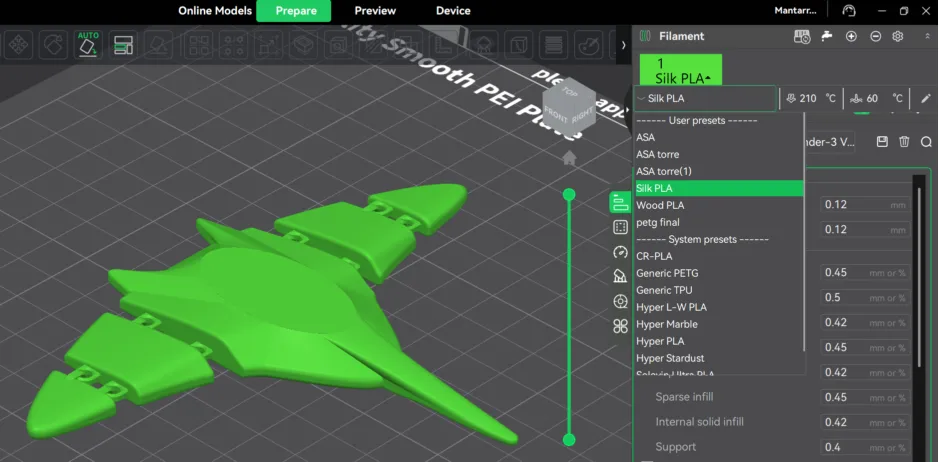The height and width of the screenshot is (462, 939).
Task: Select the Rotate tool in the top toolbar
Action: [53, 44]
